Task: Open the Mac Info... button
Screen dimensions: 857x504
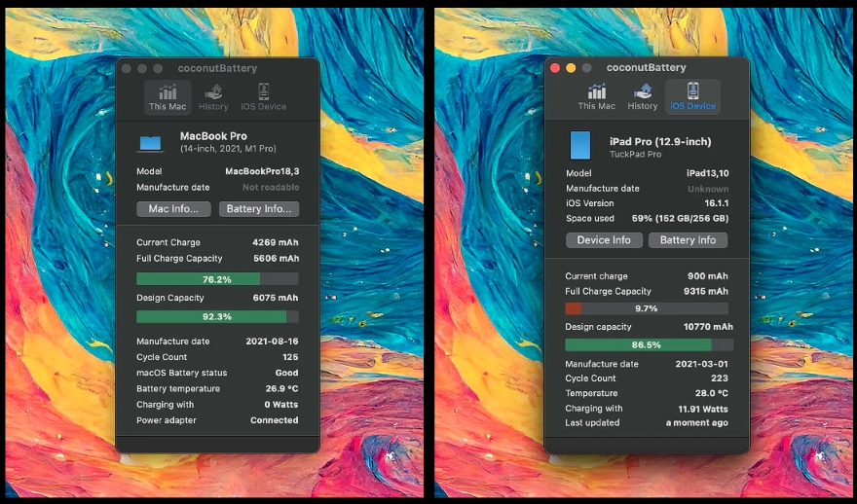Action: pyautogui.click(x=173, y=208)
